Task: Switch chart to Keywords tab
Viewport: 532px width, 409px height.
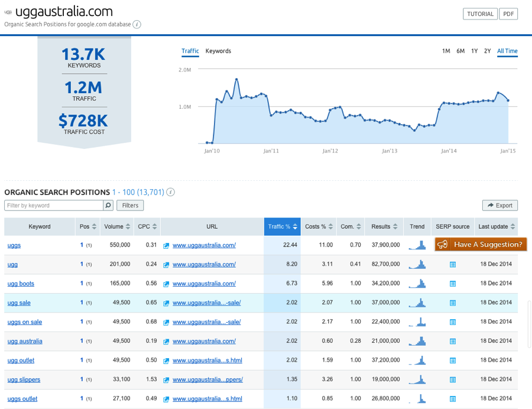Action: [218, 51]
